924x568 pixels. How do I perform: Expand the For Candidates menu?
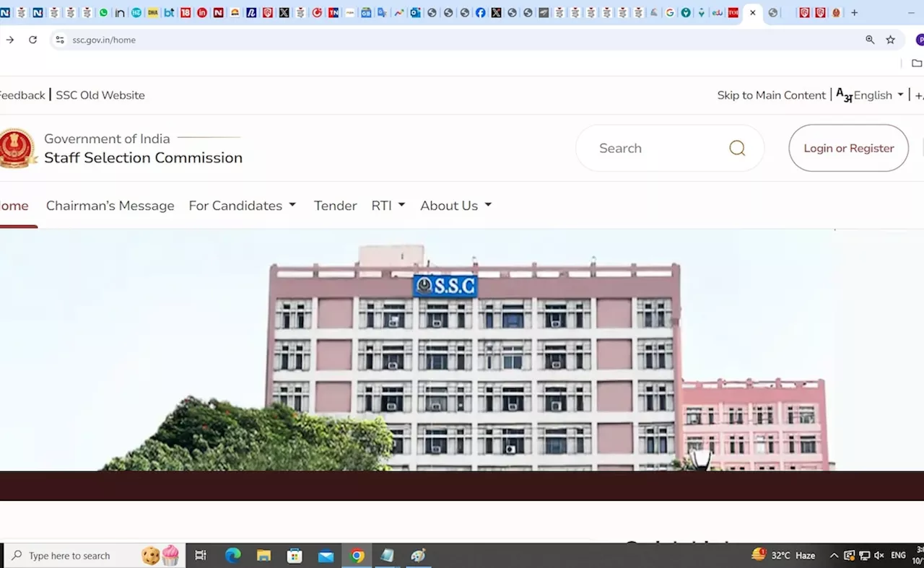[x=243, y=206]
